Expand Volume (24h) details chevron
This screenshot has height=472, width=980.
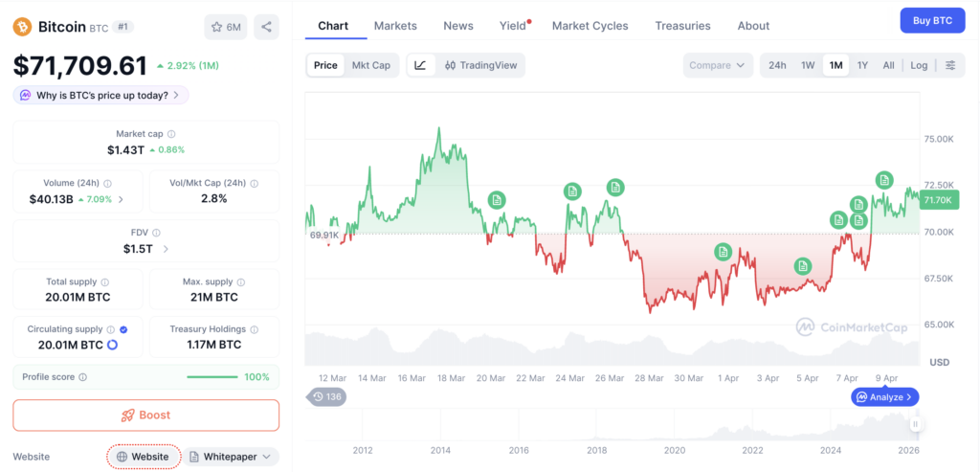pyautogui.click(x=121, y=199)
